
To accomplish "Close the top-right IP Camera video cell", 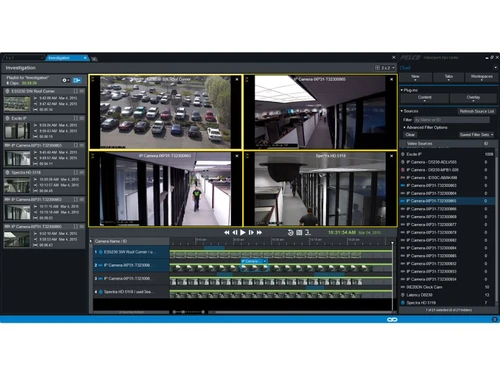I will (x=391, y=79).
